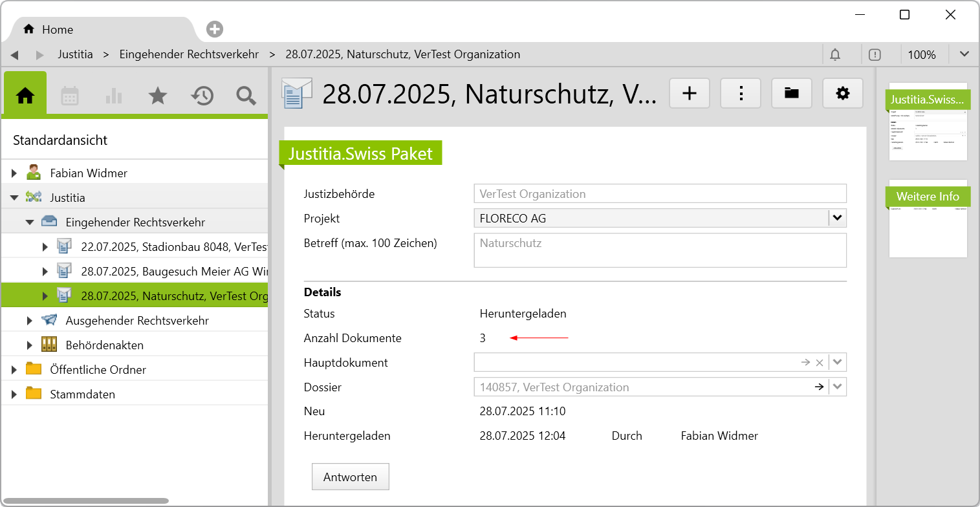
Task: Select the 28.07.2025 Naturschutz tree row
Action: click(x=135, y=296)
